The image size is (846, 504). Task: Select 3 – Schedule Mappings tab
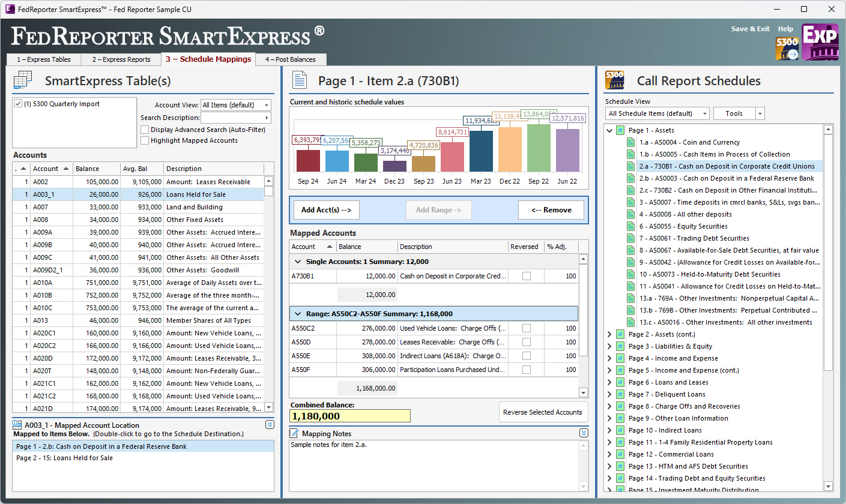pyautogui.click(x=208, y=59)
